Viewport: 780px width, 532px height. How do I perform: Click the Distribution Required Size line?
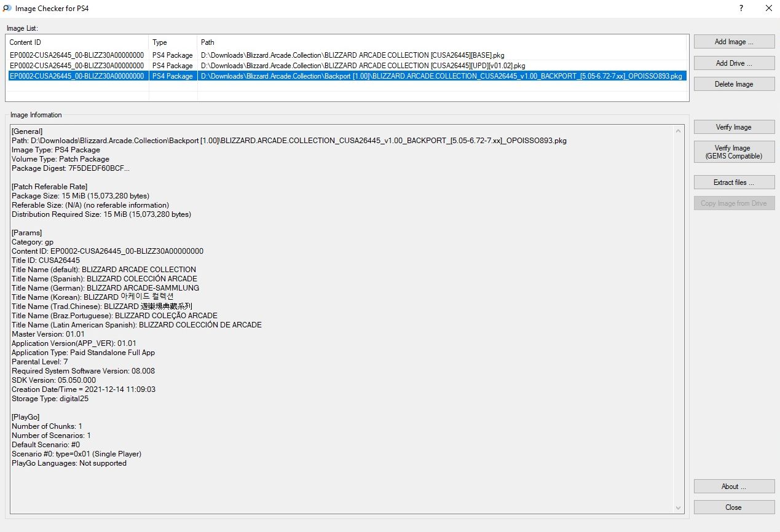click(x=101, y=214)
